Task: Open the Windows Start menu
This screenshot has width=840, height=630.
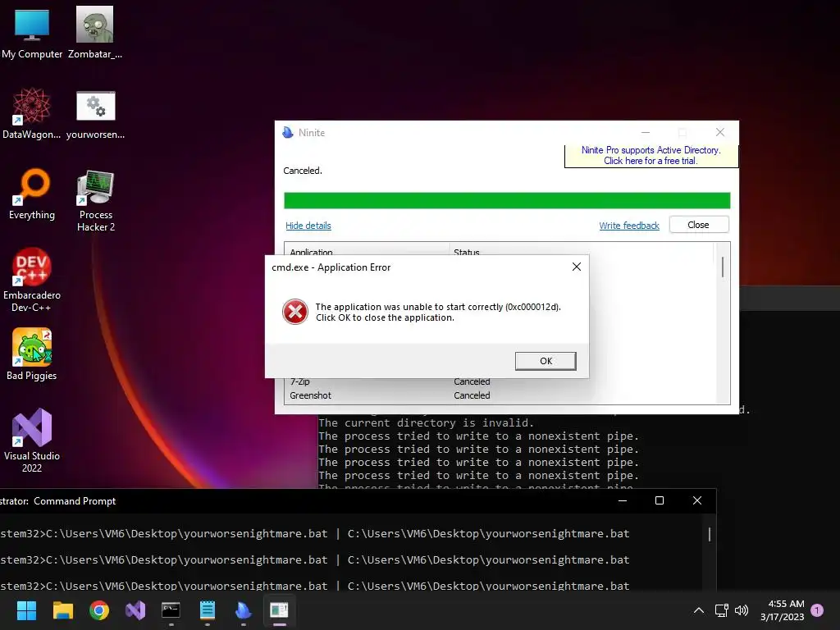Action: click(x=26, y=610)
